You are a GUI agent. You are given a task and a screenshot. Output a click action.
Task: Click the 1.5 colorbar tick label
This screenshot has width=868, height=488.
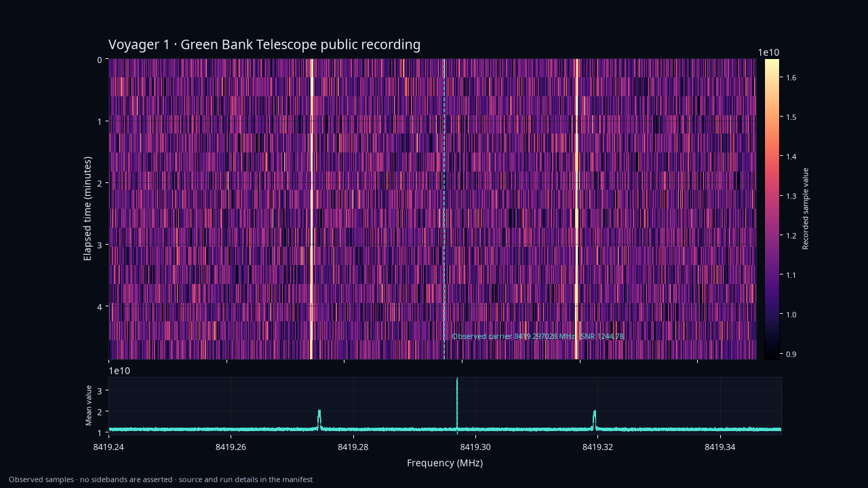coord(791,117)
